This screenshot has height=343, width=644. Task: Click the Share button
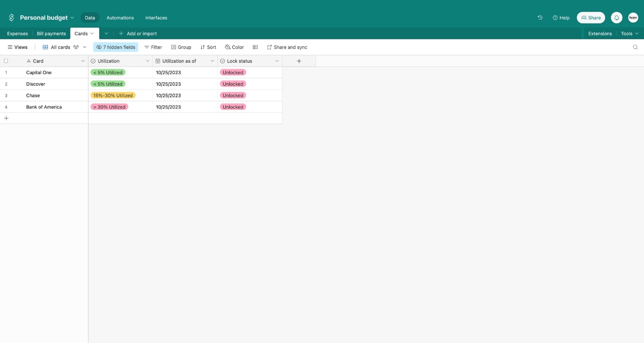coord(591,18)
